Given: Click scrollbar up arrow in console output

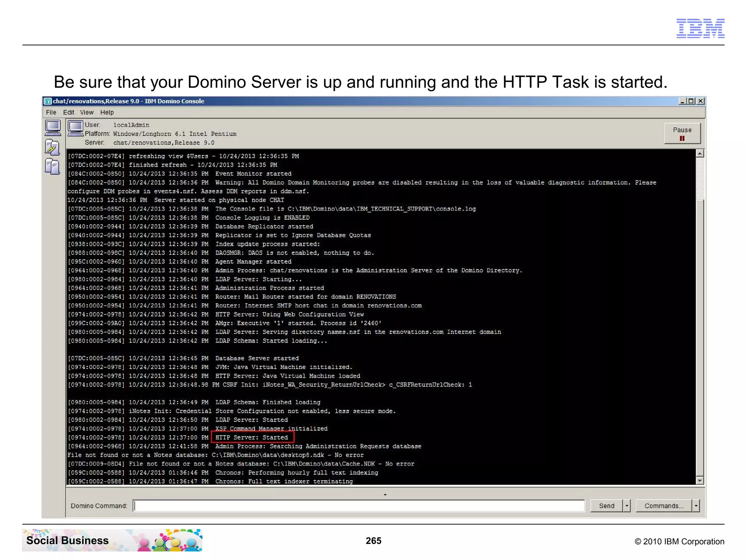Looking at the screenshot, I should click(700, 153).
